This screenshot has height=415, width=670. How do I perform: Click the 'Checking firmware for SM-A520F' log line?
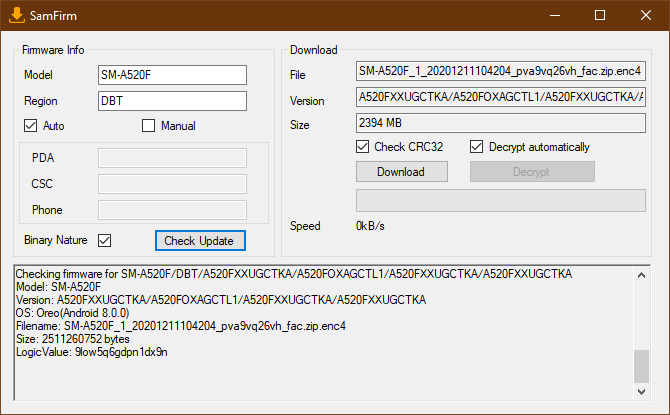pos(294,274)
